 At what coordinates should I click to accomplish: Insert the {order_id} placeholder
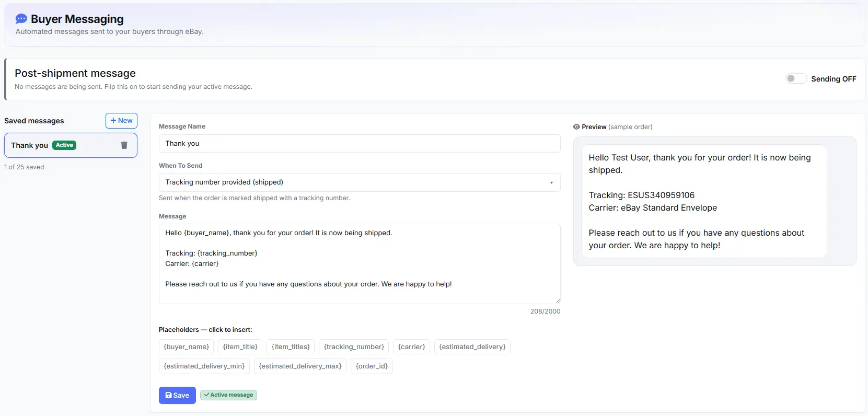pyautogui.click(x=372, y=366)
